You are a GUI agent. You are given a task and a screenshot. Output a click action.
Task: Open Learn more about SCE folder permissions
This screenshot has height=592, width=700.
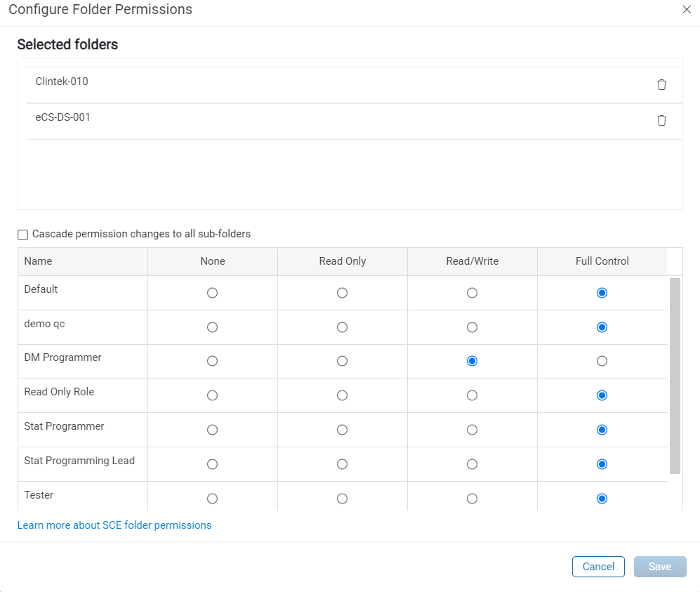[114, 525]
